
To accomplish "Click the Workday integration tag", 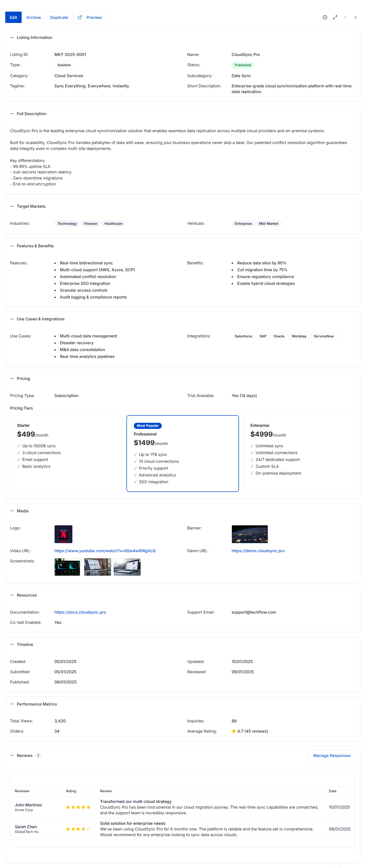I will [x=299, y=336].
